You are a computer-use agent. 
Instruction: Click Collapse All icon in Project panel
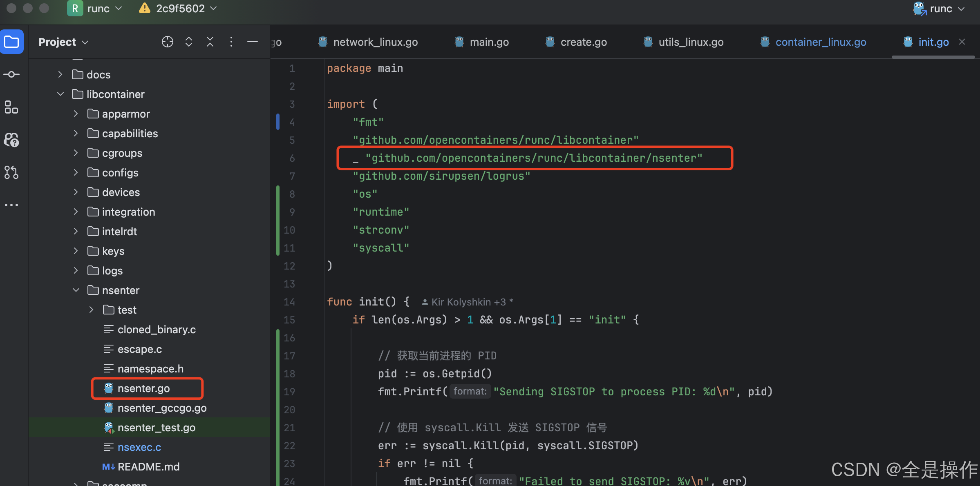tap(210, 42)
